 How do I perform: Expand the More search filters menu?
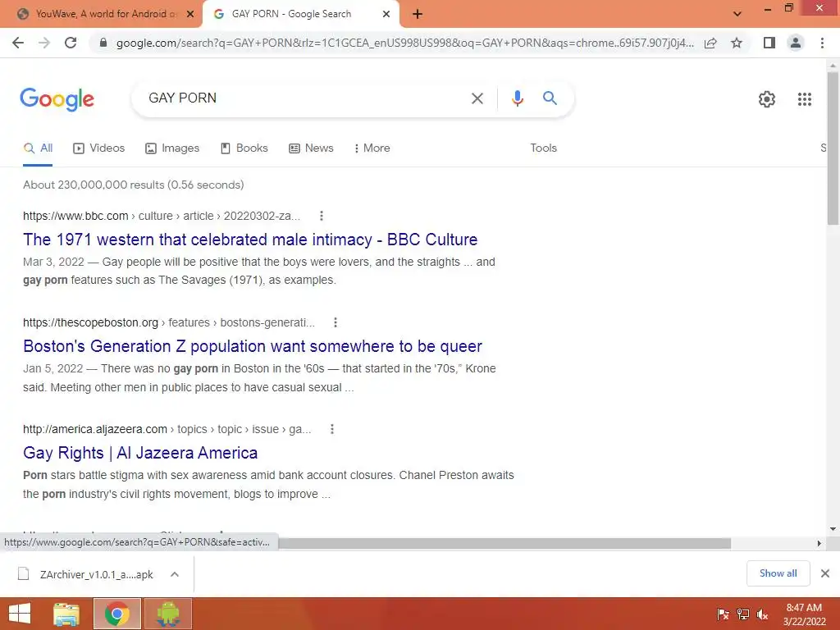[x=372, y=148]
